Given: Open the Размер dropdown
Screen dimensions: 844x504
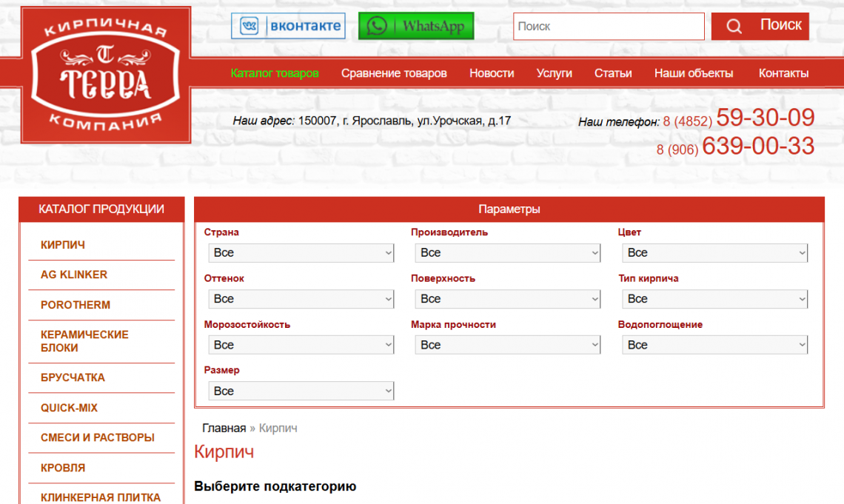Looking at the screenshot, I should click(x=301, y=391).
